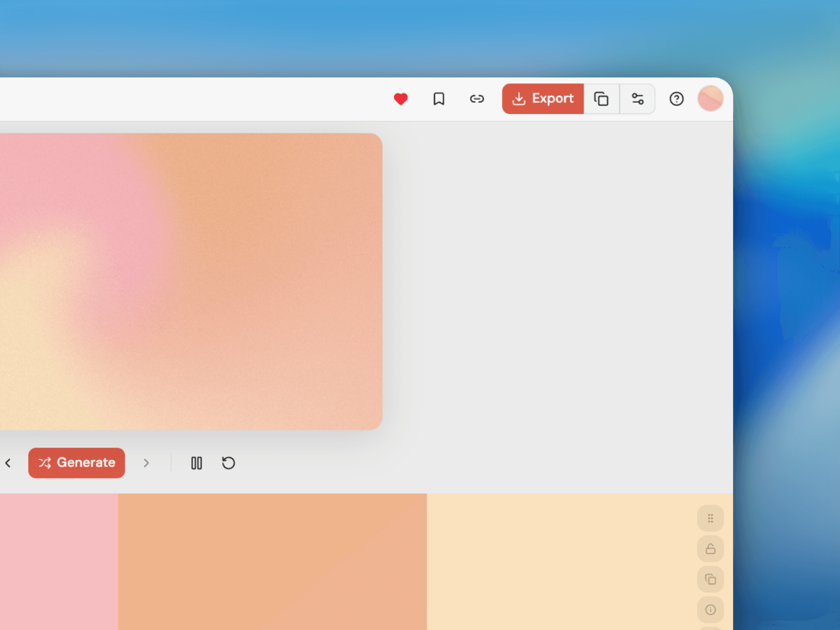
Task: Go to the previous palette
Action: (x=8, y=463)
